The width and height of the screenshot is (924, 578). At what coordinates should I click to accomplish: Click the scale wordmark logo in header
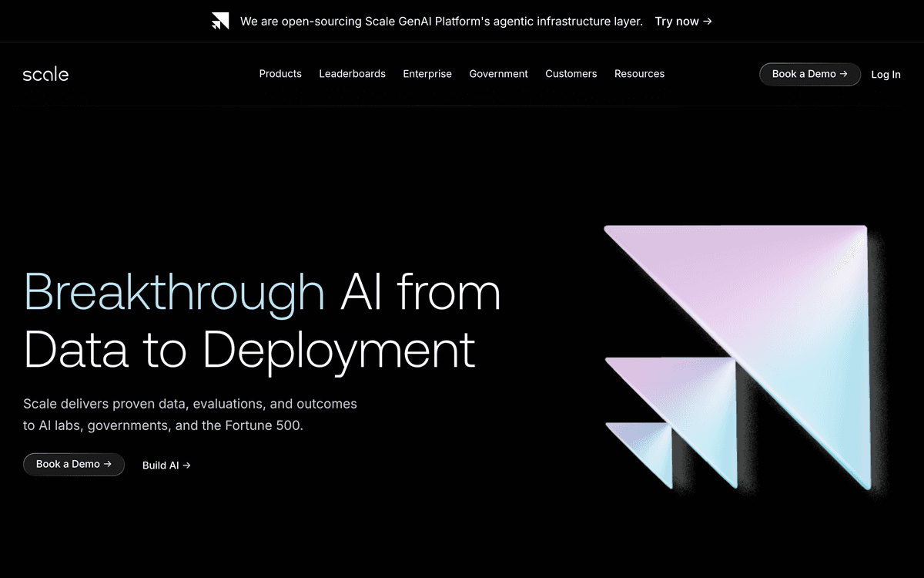coord(45,74)
